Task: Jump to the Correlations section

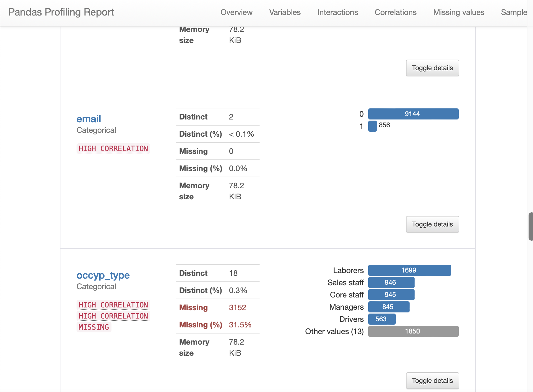Action: click(395, 12)
